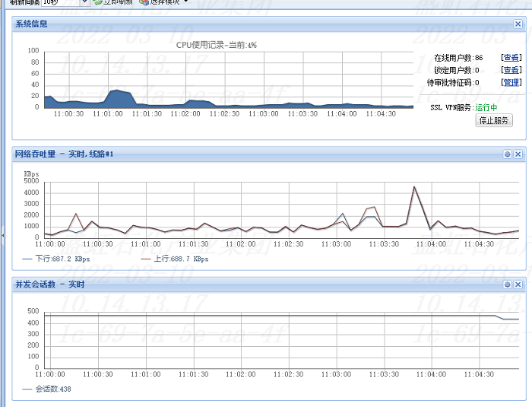532x407 pixels.
Task: Open the 刷新间隔 10秒 dropdown
Action: (84, 2)
